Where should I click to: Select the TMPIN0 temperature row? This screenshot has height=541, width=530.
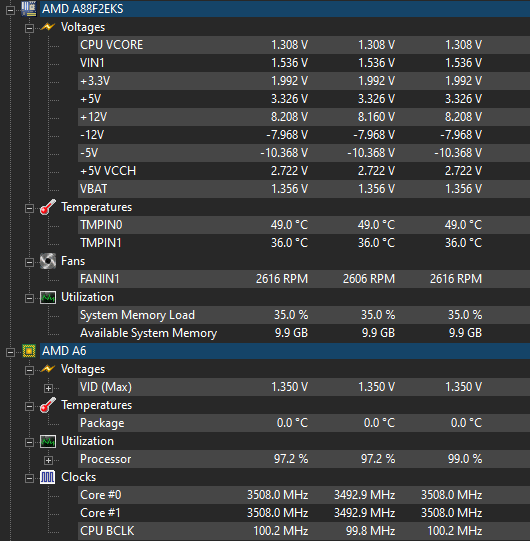point(304,225)
